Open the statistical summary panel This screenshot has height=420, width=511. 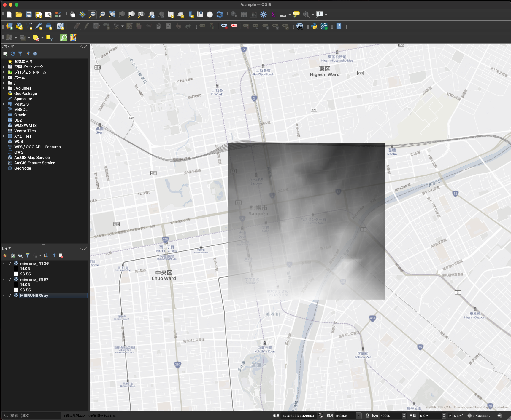click(273, 14)
